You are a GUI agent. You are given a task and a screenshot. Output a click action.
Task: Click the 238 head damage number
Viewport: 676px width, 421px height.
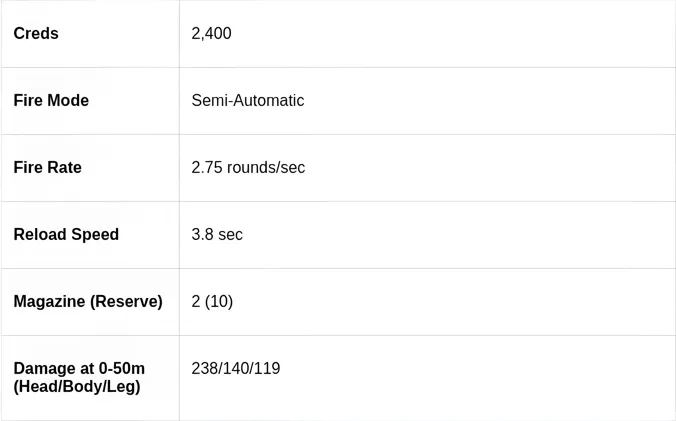coord(204,369)
